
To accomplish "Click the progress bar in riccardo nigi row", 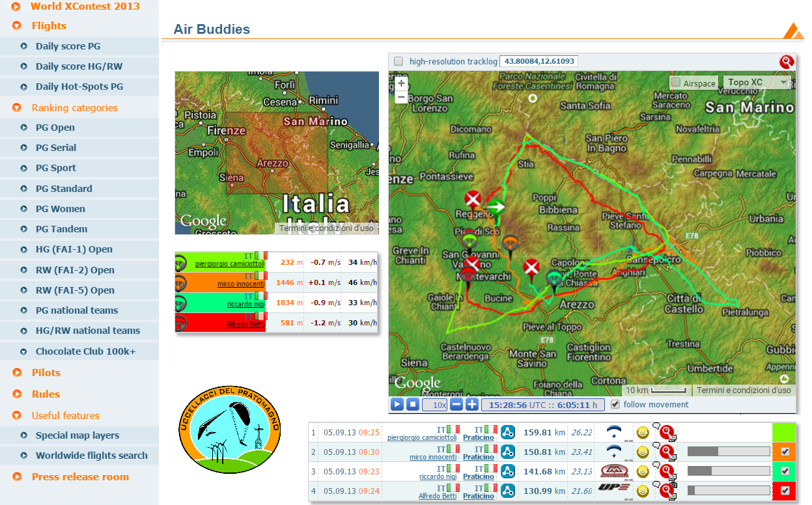I will point(729,471).
